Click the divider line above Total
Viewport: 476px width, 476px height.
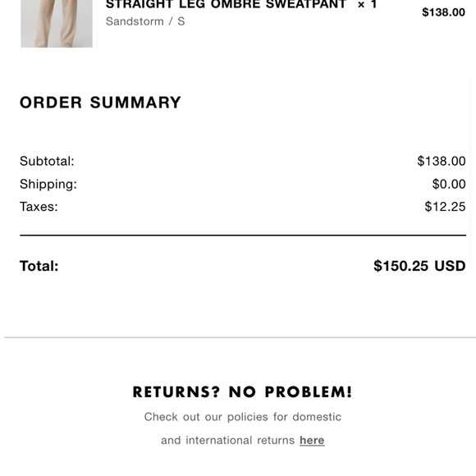[243, 235]
